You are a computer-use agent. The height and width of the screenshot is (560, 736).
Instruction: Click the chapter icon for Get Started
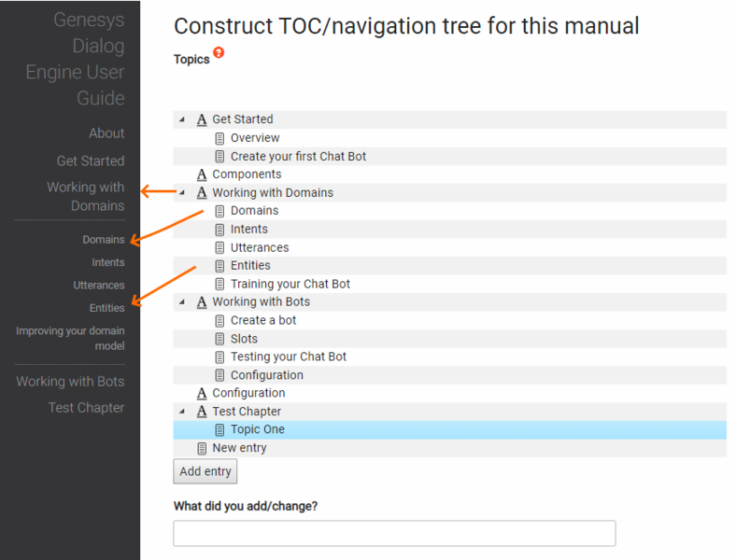202,119
